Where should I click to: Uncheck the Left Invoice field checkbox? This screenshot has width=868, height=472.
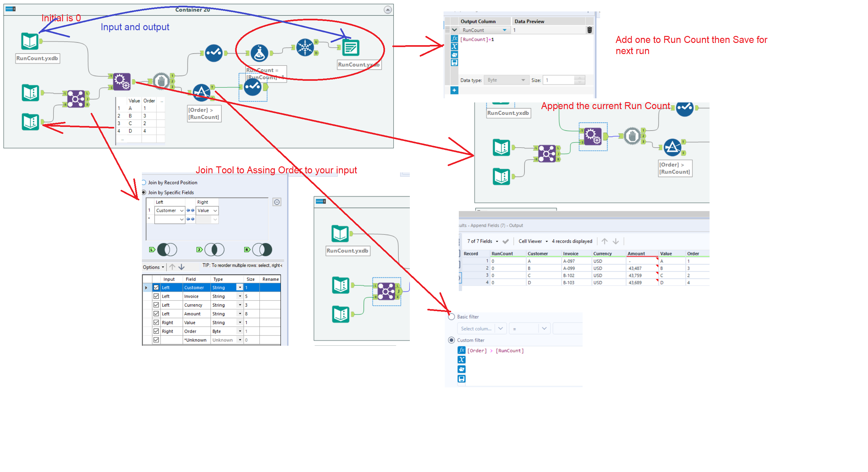point(156,296)
